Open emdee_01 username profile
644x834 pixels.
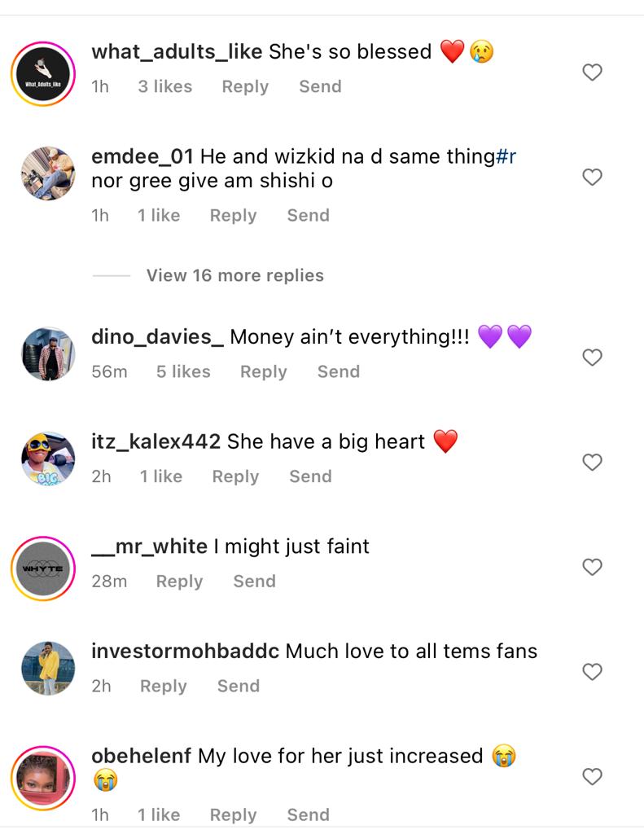tap(142, 156)
